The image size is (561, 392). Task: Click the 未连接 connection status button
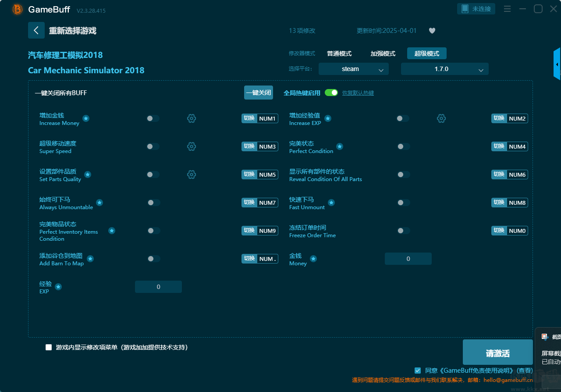476,9
